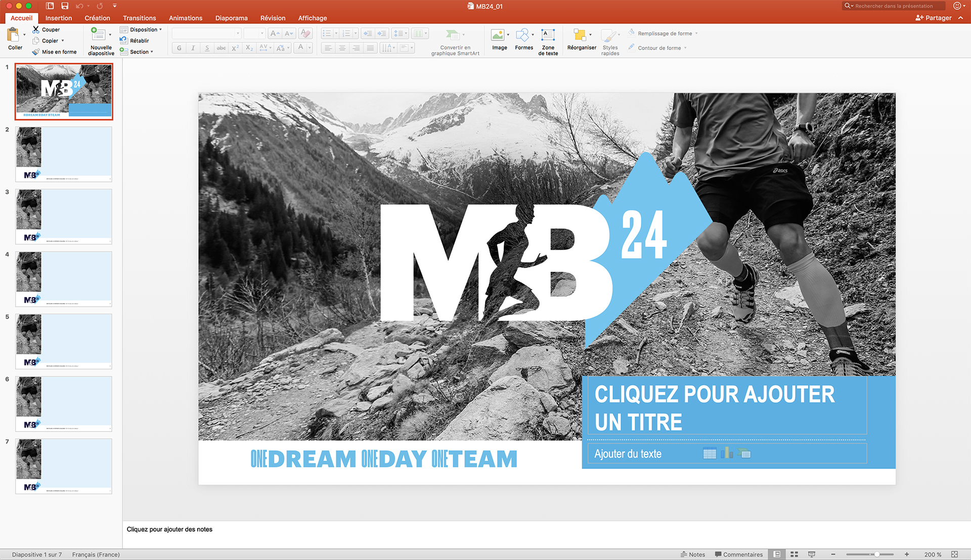Click insert chart icon in placeholder
971x560 pixels.
tap(727, 453)
